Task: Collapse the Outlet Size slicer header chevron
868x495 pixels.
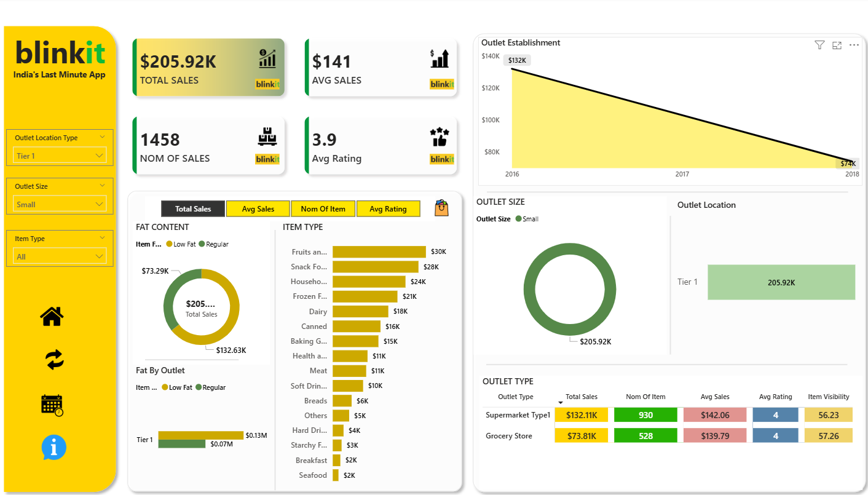Action: tap(101, 185)
